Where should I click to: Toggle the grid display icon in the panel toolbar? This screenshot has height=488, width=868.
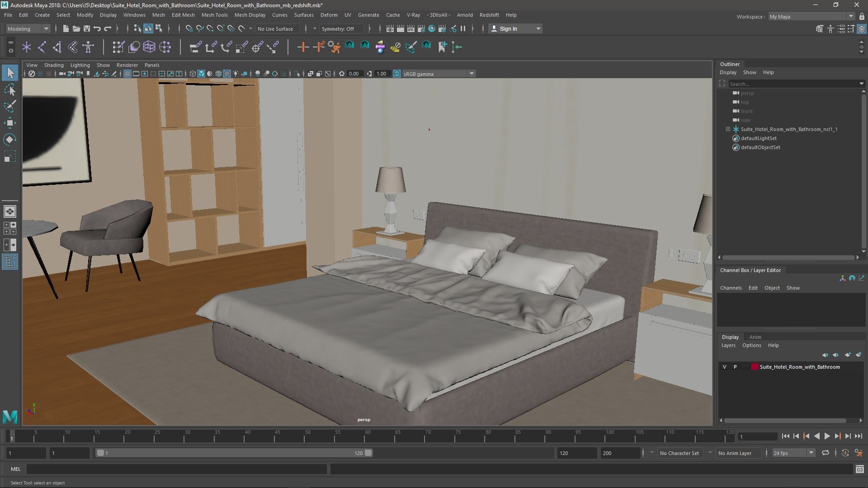[127, 74]
